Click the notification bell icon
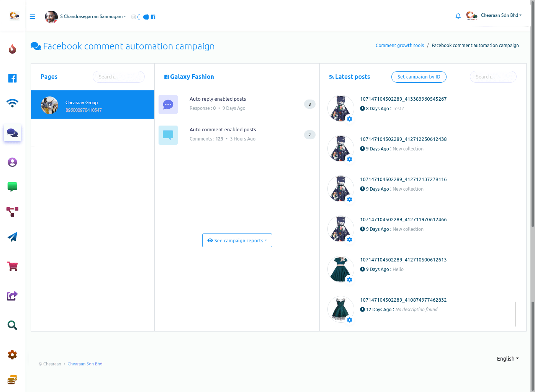Screen dimensions: 535x392 (x=458, y=16)
